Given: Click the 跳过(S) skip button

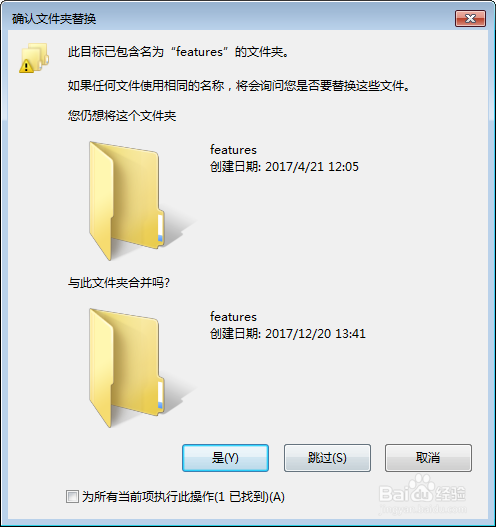Looking at the screenshot, I should pos(327,458).
